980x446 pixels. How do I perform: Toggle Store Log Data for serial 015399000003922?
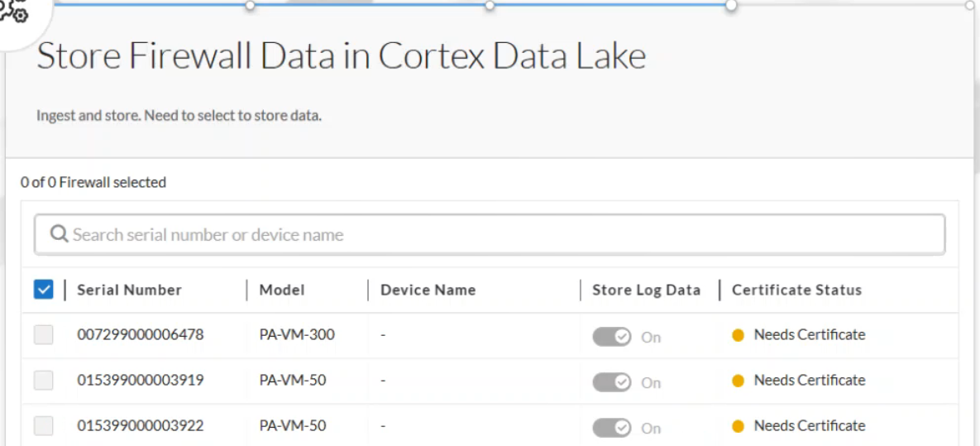click(612, 428)
